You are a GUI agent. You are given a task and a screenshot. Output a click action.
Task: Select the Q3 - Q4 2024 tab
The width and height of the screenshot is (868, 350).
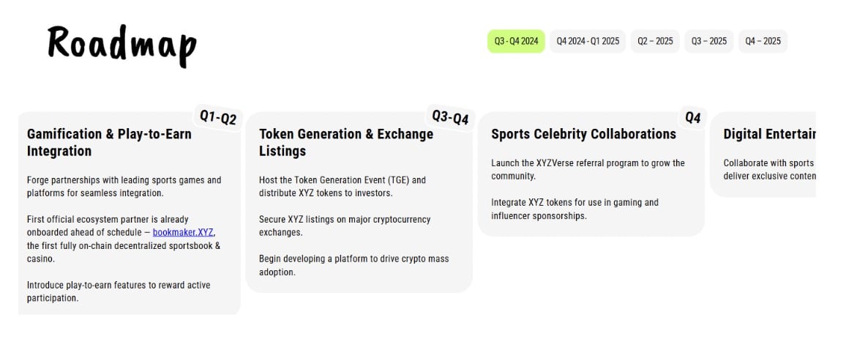516,41
